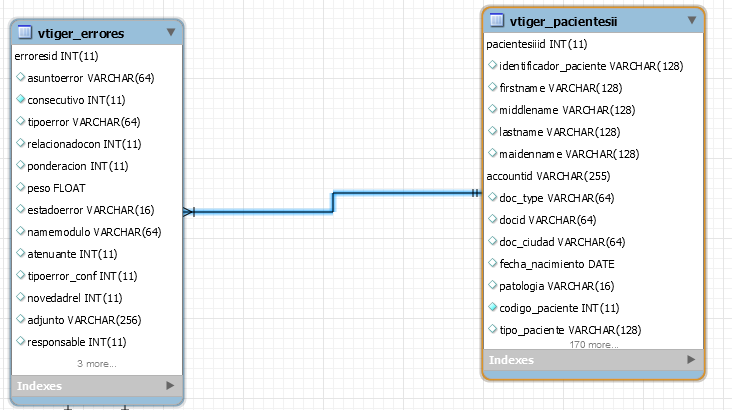Image resolution: width=732 pixels, height=410 pixels.
Task: Select the responsable INT(11) text
Action: 77,342
